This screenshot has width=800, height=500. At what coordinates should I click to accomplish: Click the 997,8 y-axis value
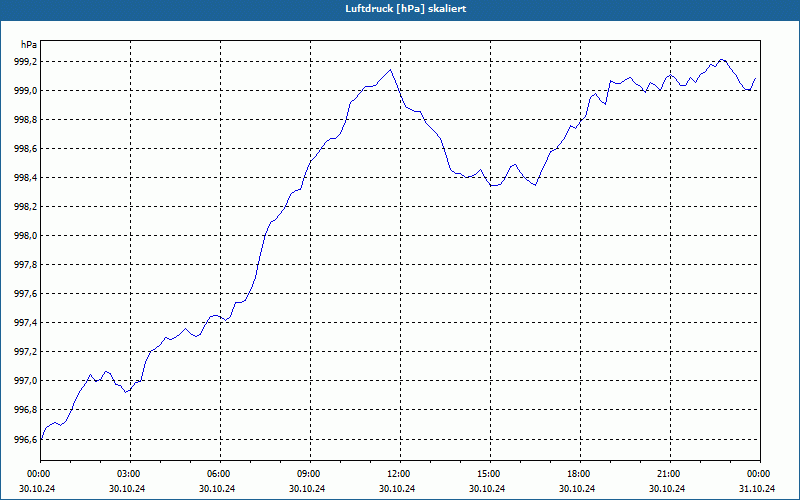(26, 265)
